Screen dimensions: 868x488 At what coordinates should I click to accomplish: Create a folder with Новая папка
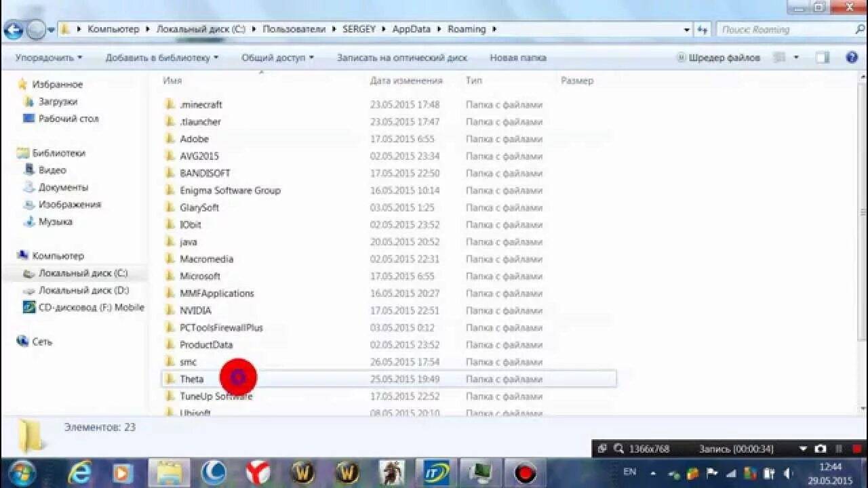click(x=518, y=58)
